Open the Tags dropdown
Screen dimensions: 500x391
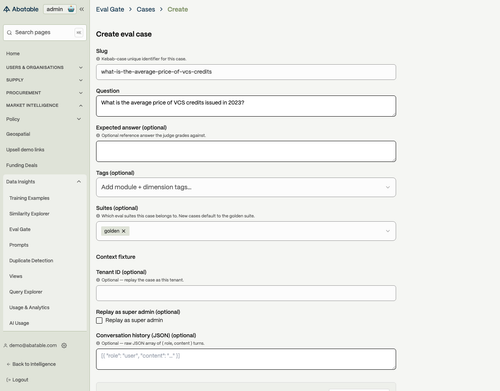coord(246,187)
